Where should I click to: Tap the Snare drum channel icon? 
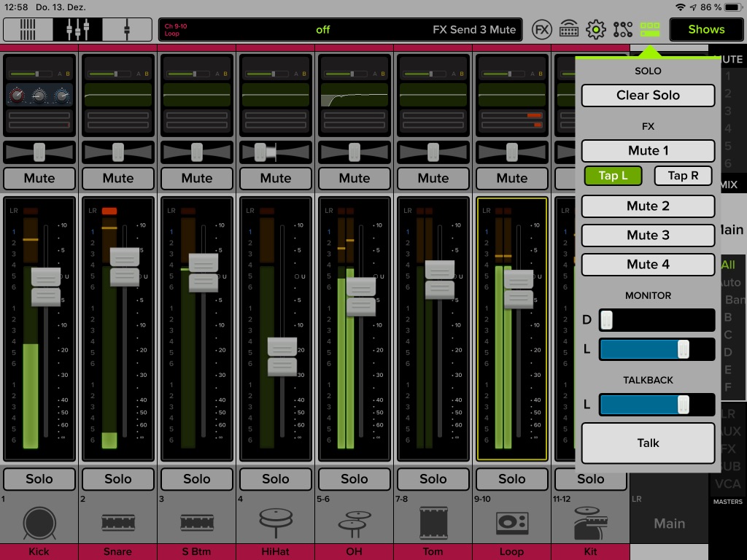click(117, 523)
